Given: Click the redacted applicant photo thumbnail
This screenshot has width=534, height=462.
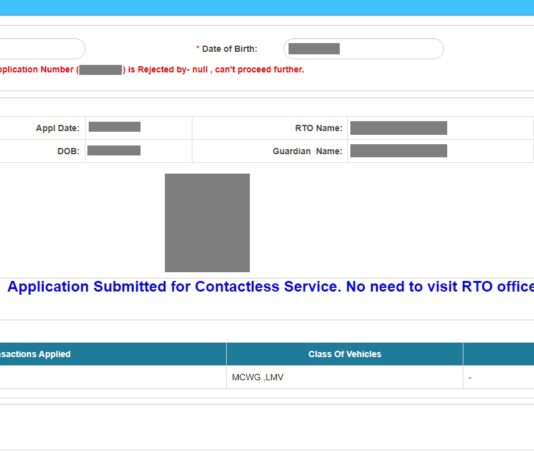Looking at the screenshot, I should (207, 223).
